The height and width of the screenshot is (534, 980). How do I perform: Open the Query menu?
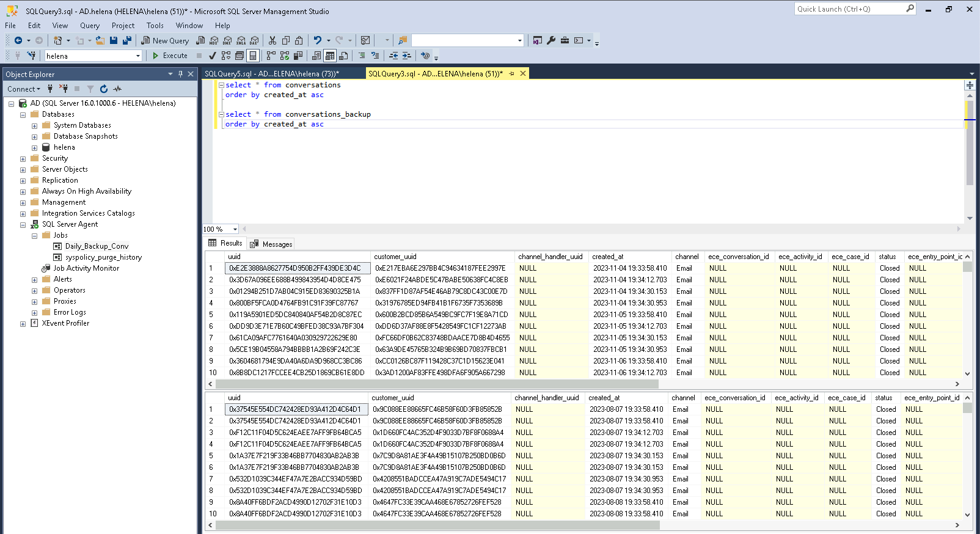(x=89, y=26)
